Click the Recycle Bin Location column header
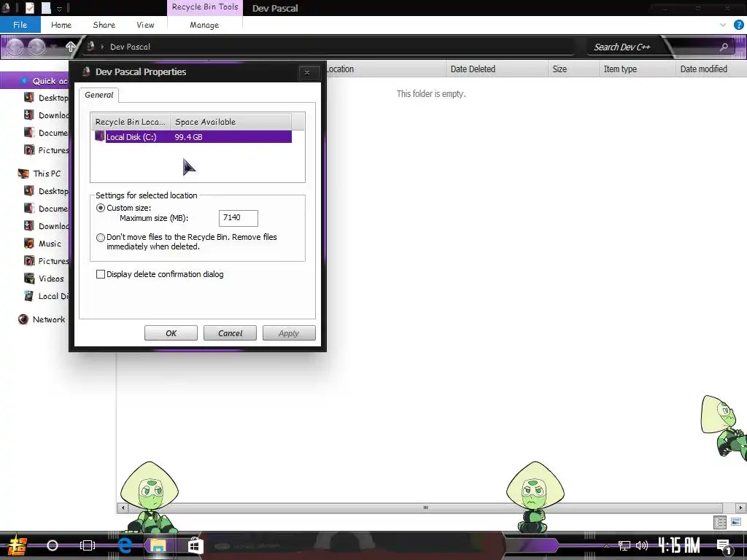Image resolution: width=747 pixels, height=560 pixels. click(x=131, y=122)
